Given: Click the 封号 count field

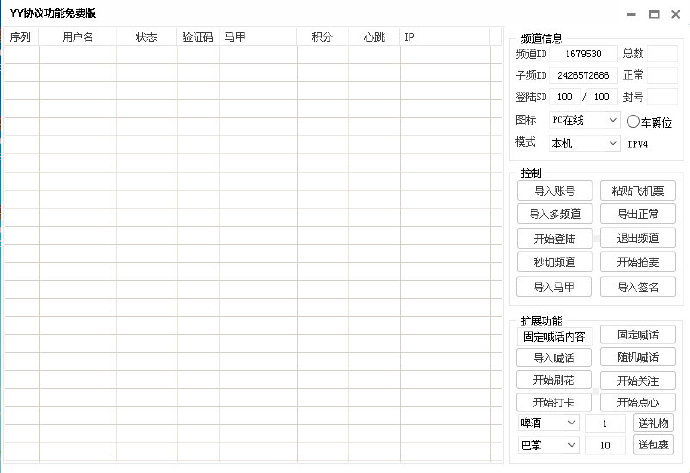Looking at the screenshot, I should coord(662,96).
